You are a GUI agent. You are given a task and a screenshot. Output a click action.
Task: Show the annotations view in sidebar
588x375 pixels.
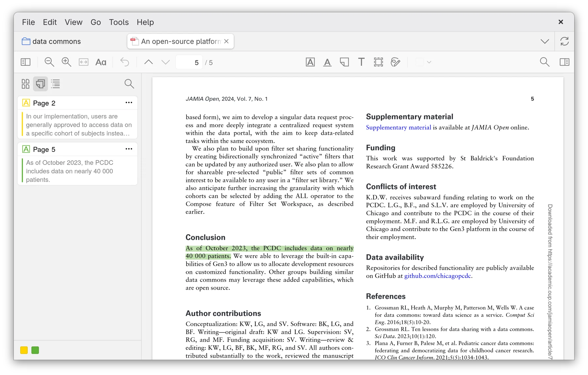pos(41,84)
